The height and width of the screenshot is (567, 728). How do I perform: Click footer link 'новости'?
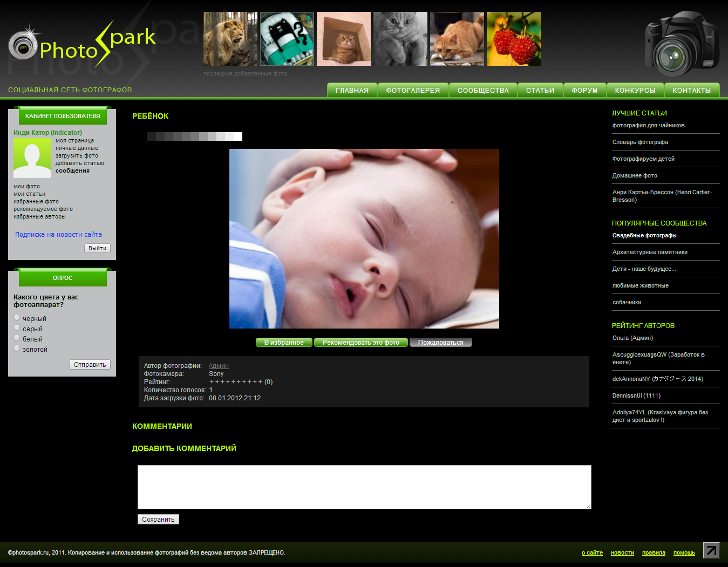(x=622, y=552)
